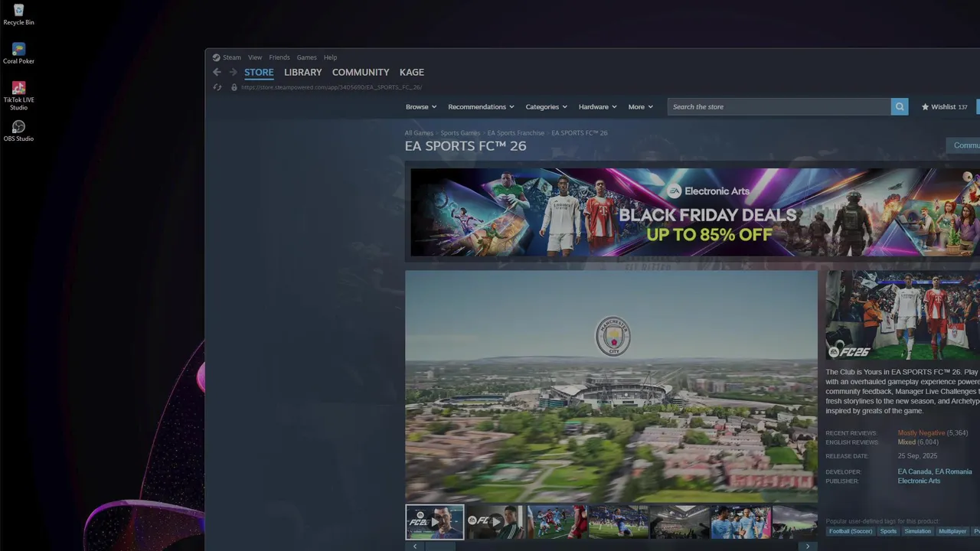
Task: Switch to the COMMUNITY tab
Action: (x=361, y=72)
